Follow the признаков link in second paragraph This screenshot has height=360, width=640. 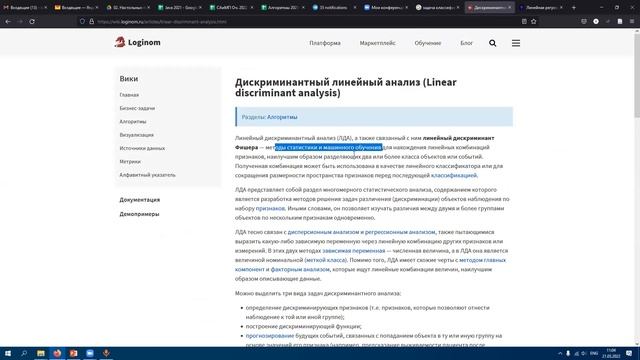(270, 209)
